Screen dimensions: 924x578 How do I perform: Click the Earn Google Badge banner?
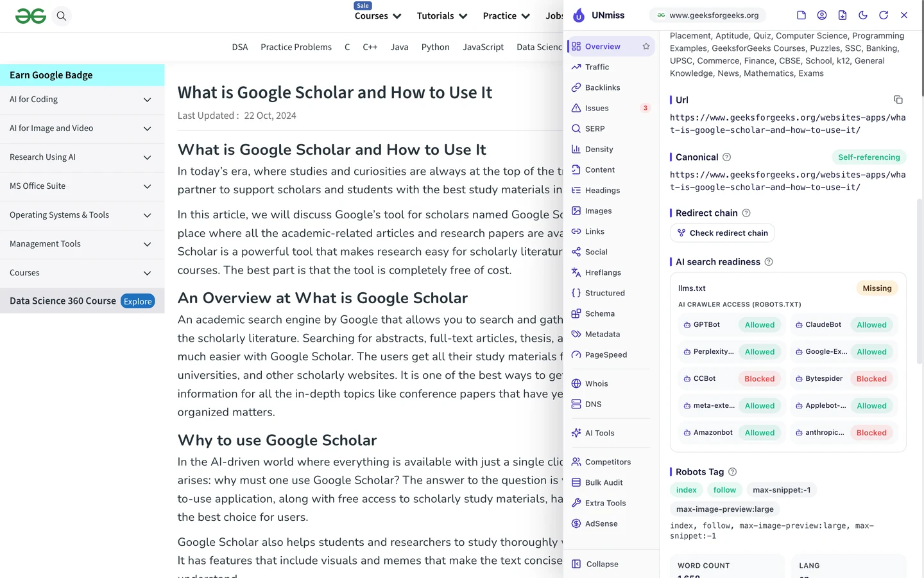tap(82, 75)
